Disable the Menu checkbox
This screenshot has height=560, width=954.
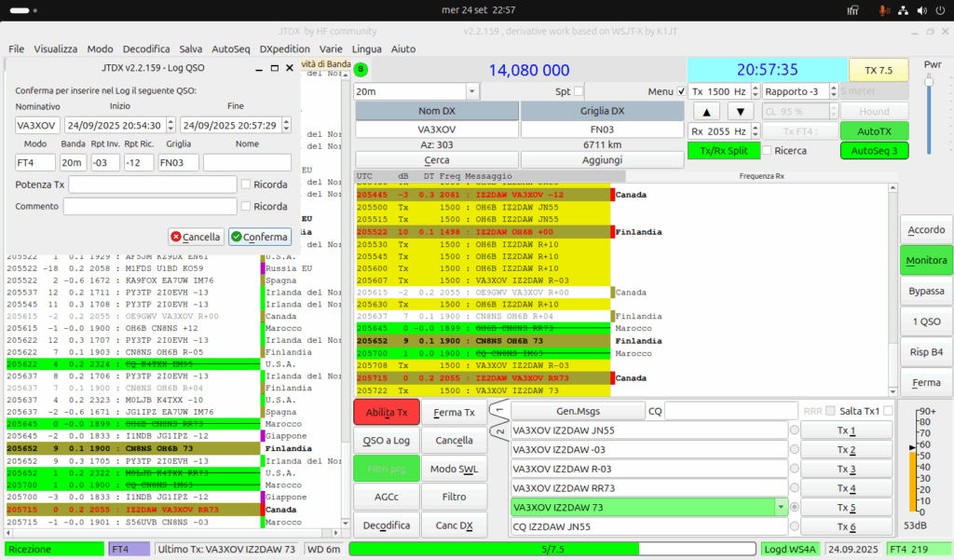(681, 91)
